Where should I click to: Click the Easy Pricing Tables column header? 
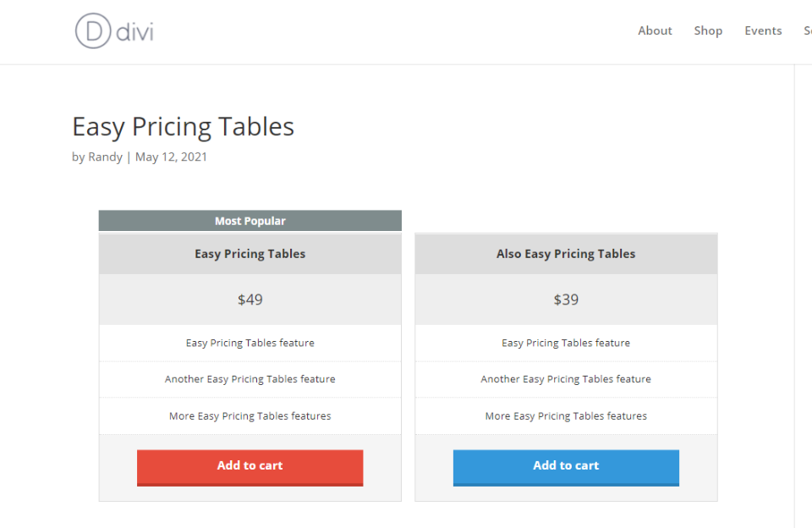click(250, 253)
